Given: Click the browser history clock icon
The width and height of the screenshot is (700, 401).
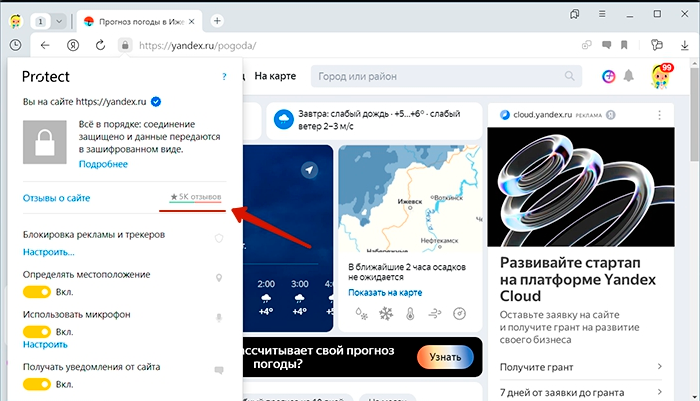Looking at the screenshot, I should point(16,45).
